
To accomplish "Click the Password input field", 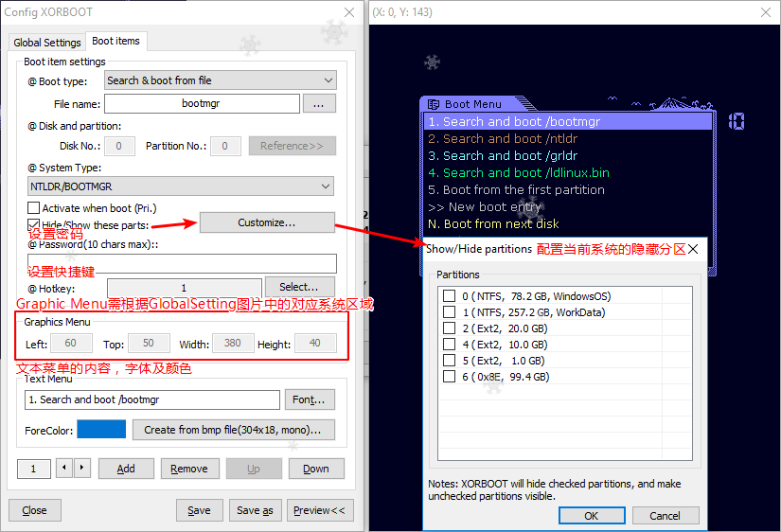I will (182, 263).
